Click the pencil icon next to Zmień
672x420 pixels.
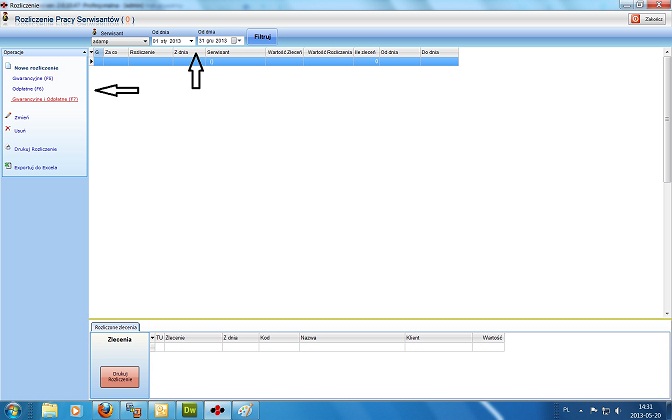point(8,116)
